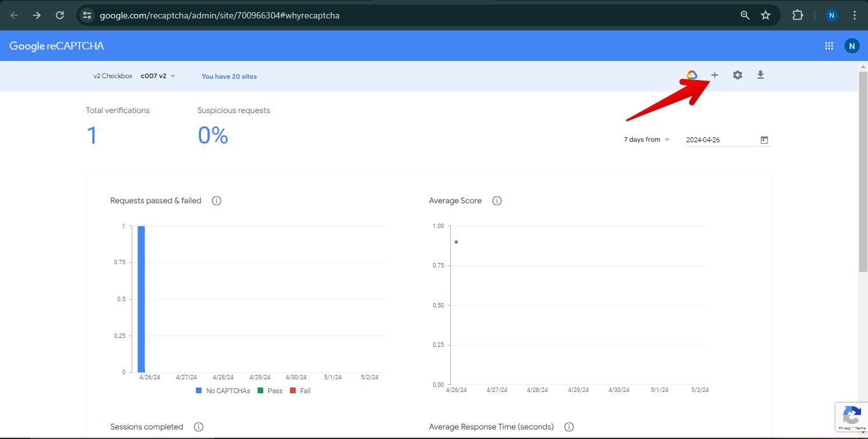Screen dimensions: 868x439
Task: Open the Google apps grid
Action: tap(829, 46)
